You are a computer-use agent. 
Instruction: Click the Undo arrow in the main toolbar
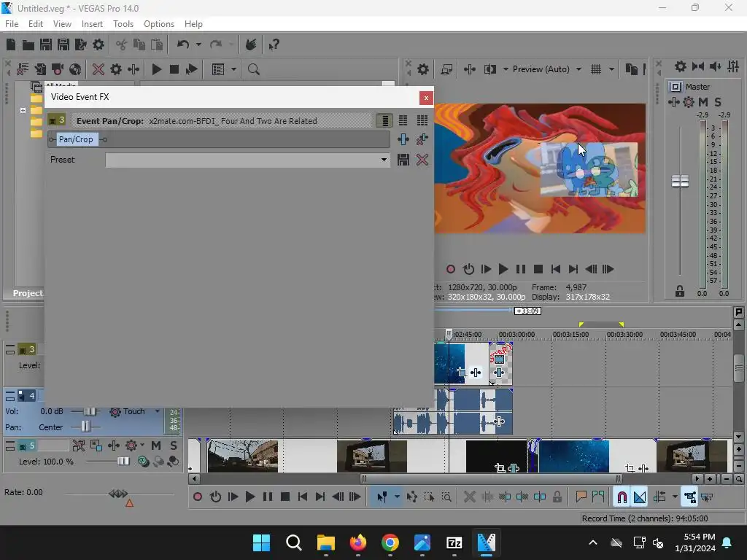(183, 44)
